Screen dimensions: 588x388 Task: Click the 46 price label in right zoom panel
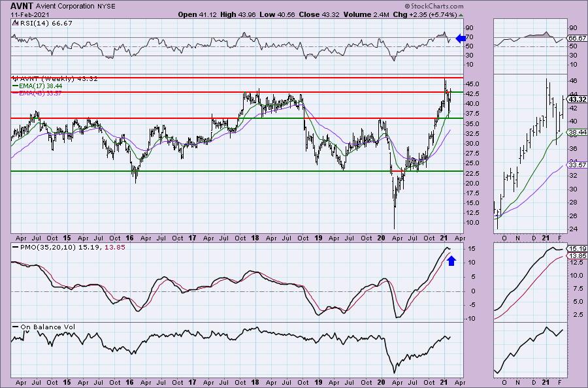click(574, 80)
